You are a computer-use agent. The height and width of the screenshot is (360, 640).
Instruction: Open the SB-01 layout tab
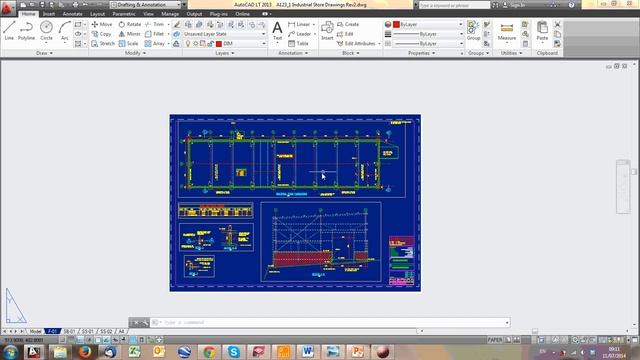point(69,331)
